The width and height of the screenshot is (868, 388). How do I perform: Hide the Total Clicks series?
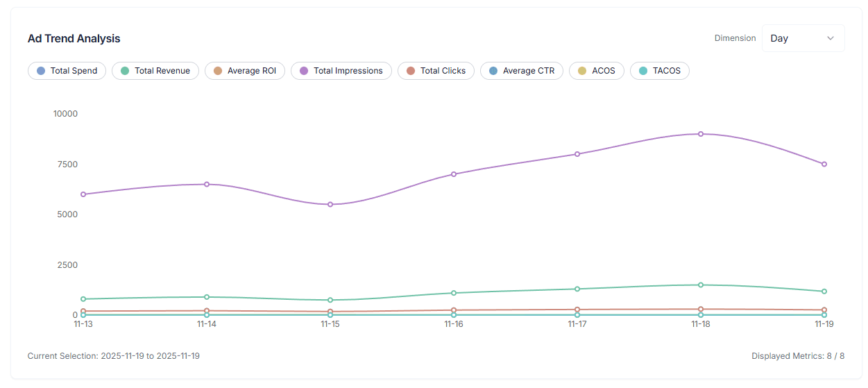436,71
